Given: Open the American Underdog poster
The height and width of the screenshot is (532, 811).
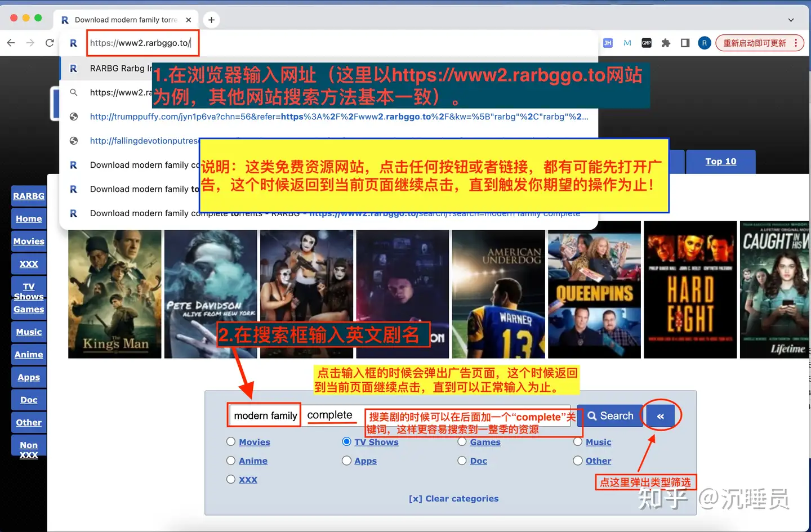Looking at the screenshot, I should [x=498, y=294].
